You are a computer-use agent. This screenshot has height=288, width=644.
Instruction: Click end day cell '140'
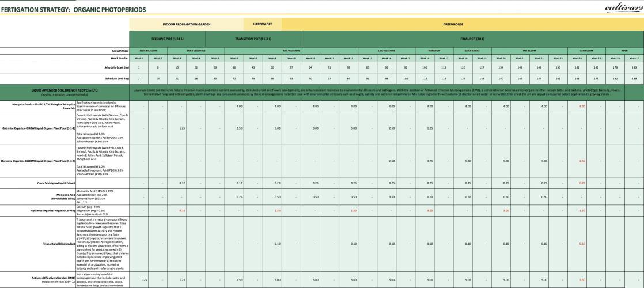501,78
